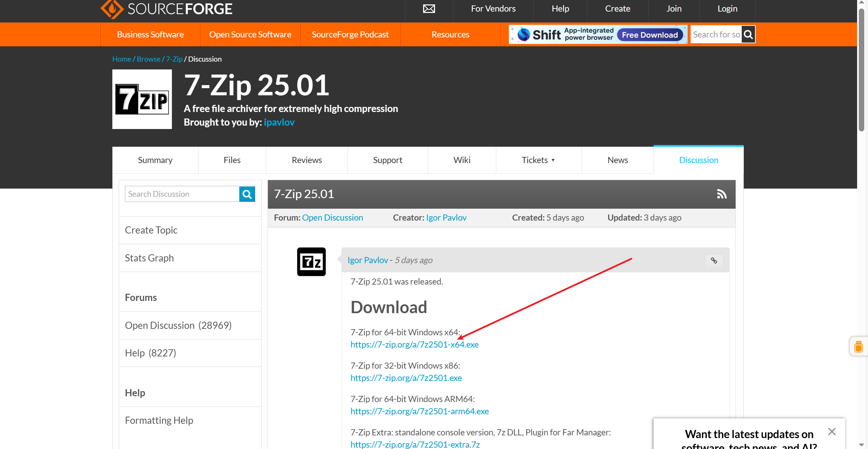The image size is (868, 449).
Task: Click Create in the top bar
Action: pyautogui.click(x=617, y=9)
